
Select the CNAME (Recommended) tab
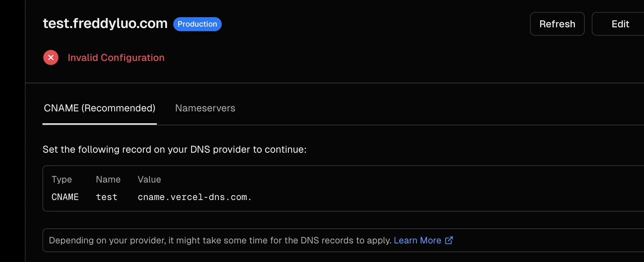pos(100,108)
